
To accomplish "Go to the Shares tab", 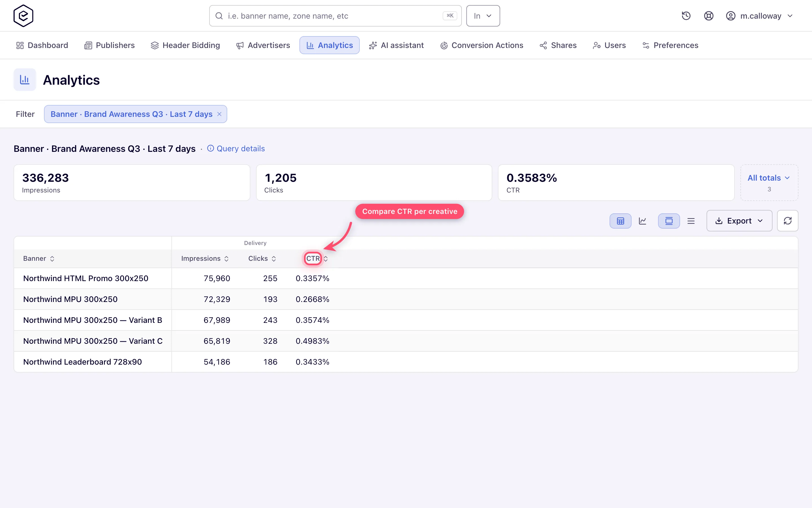I will [x=558, y=45].
